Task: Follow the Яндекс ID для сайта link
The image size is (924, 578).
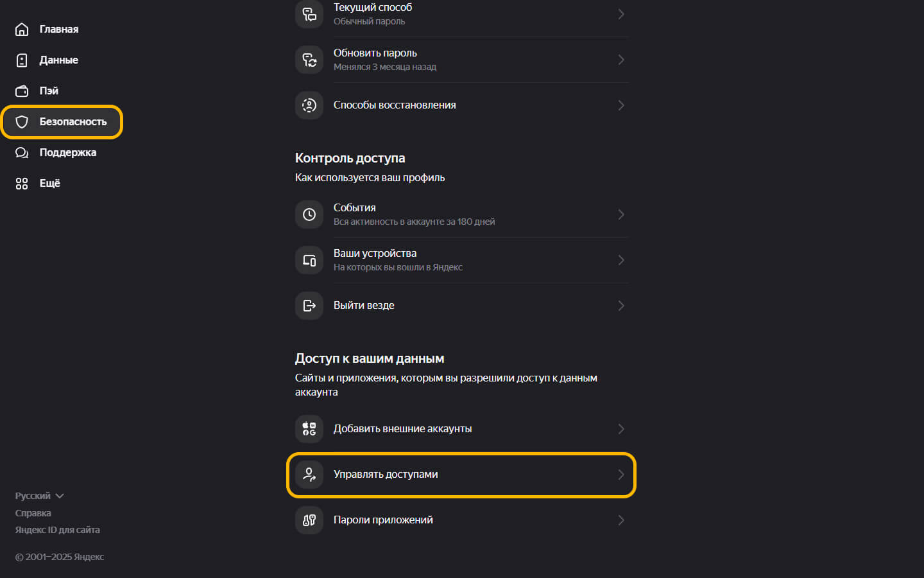Action: pyautogui.click(x=58, y=530)
